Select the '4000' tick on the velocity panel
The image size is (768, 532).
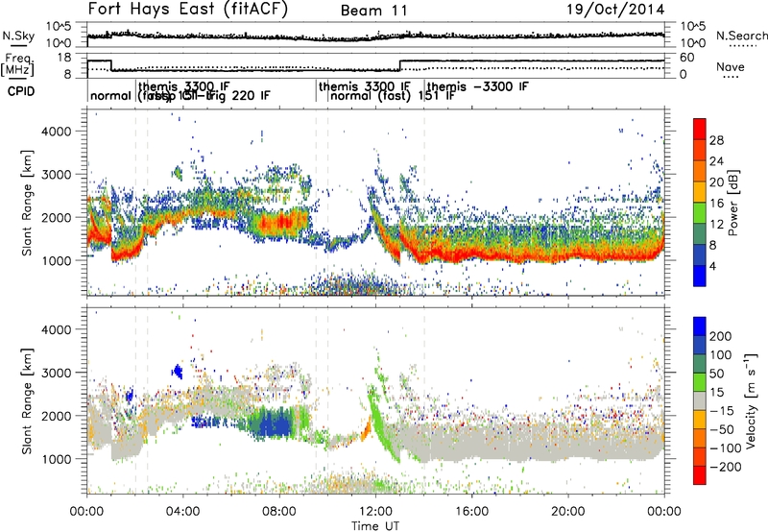click(56, 329)
